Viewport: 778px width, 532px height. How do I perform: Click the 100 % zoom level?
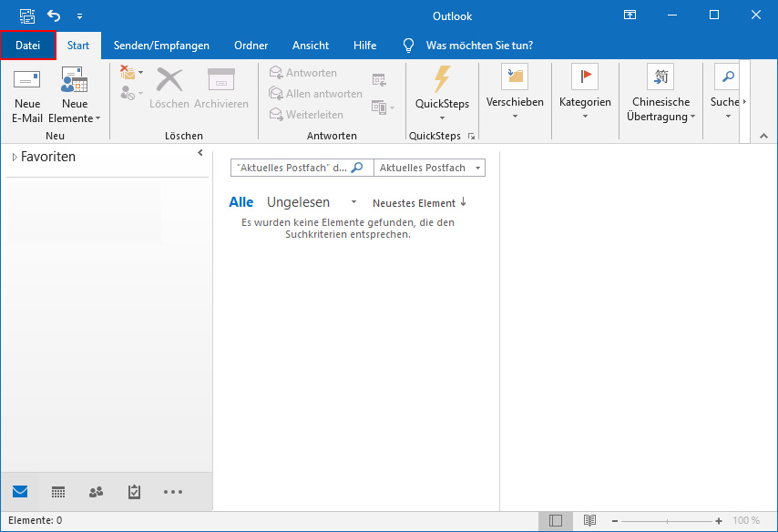746,520
